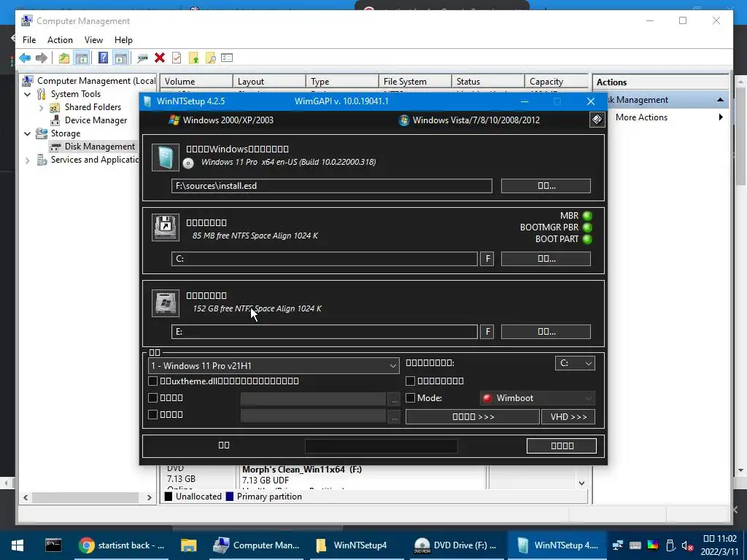Click the folder with magnifier toolbar icon

(210, 58)
